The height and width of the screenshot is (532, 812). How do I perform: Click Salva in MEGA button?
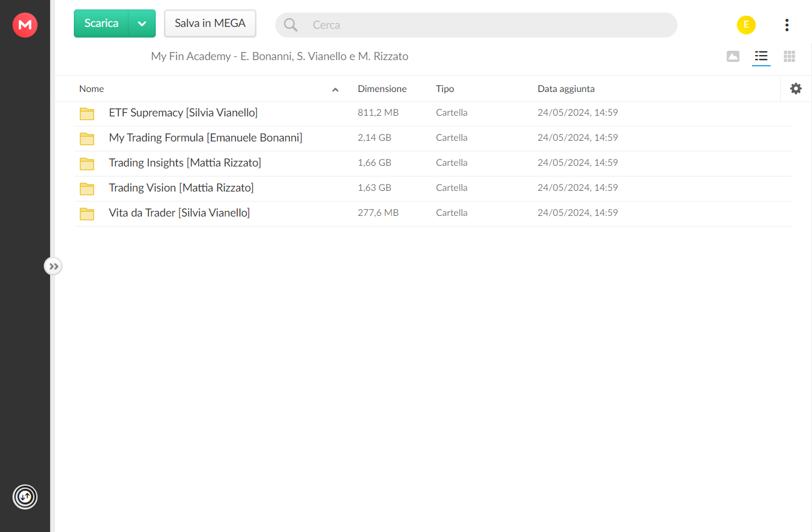tap(210, 24)
